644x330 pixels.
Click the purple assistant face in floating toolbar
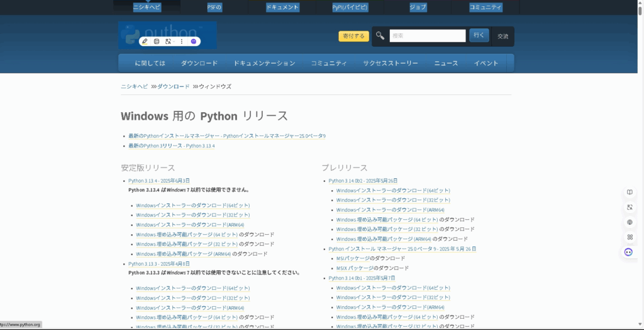click(x=194, y=41)
